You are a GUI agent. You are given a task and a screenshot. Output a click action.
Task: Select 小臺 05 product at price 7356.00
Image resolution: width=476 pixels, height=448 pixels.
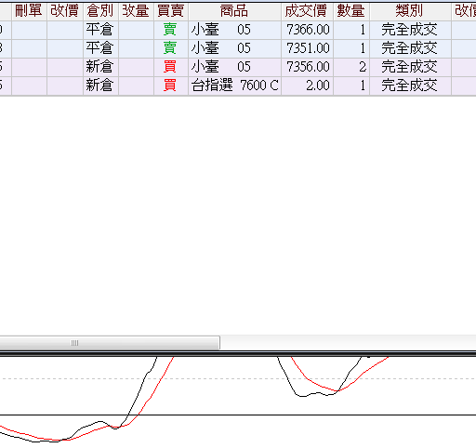click(234, 67)
